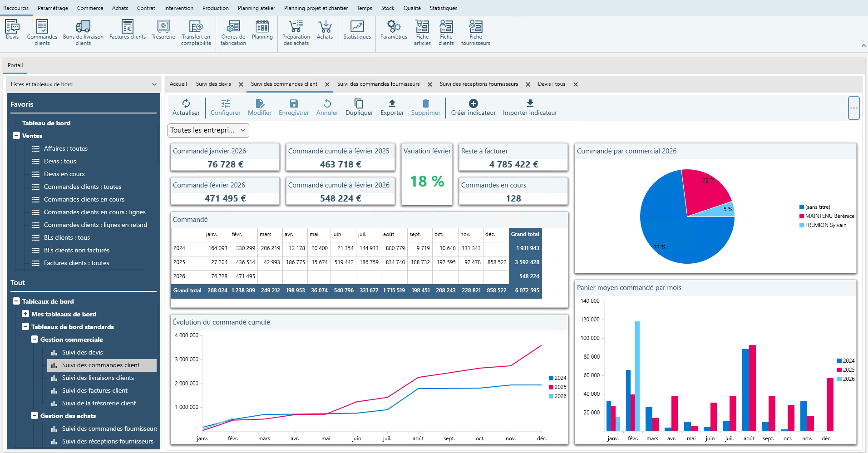Viewport: 868px width, 453px height.
Task: Expand Mes tableaux de bord
Action: click(25, 314)
